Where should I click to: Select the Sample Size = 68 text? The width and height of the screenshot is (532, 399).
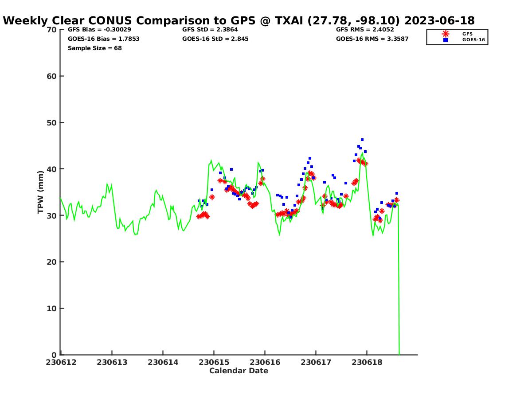94,48
